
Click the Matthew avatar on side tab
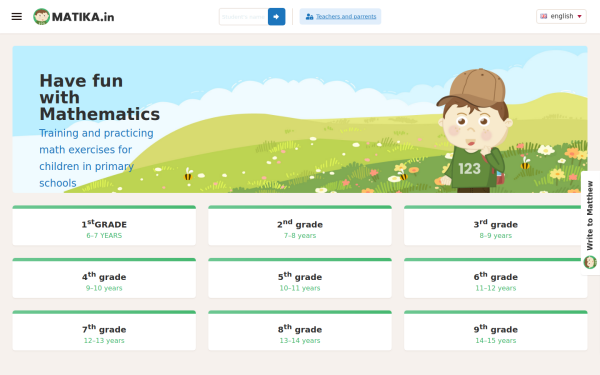tap(590, 262)
